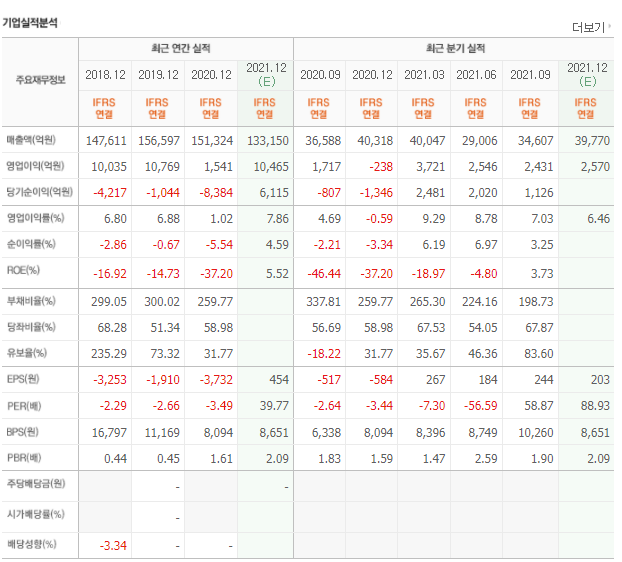The width and height of the screenshot is (622, 562).
Task: Select the 주당배당금(원) row label
Action: (36, 483)
